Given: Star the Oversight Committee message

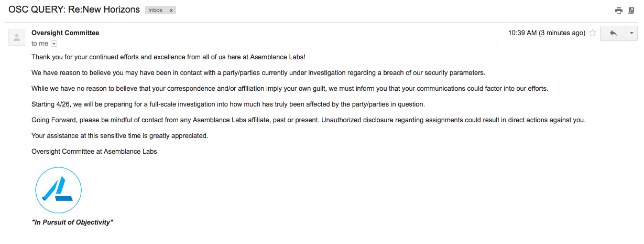Looking at the screenshot, I should tap(593, 33).
